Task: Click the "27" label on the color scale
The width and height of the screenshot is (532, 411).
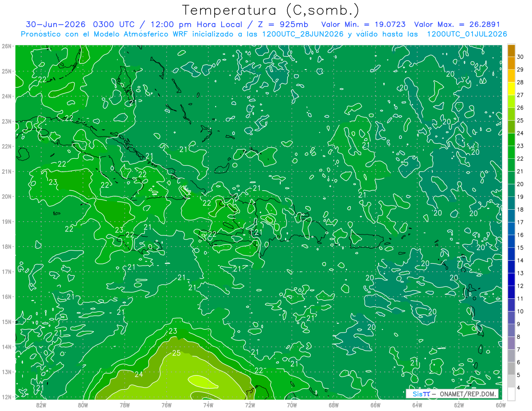Action: click(520, 95)
